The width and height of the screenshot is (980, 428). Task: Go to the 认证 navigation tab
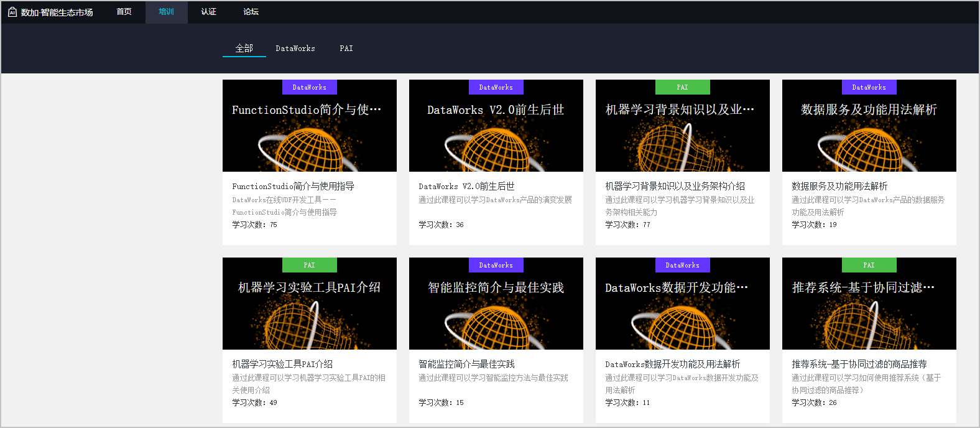click(209, 12)
